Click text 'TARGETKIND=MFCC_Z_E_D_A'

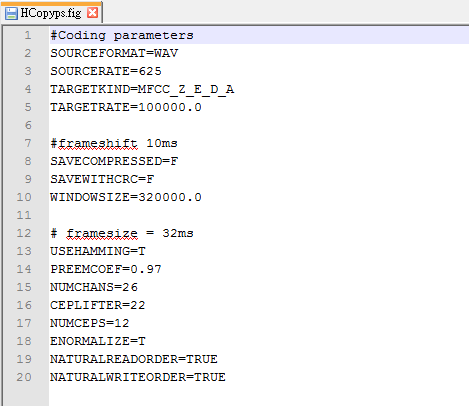pyautogui.click(x=142, y=89)
